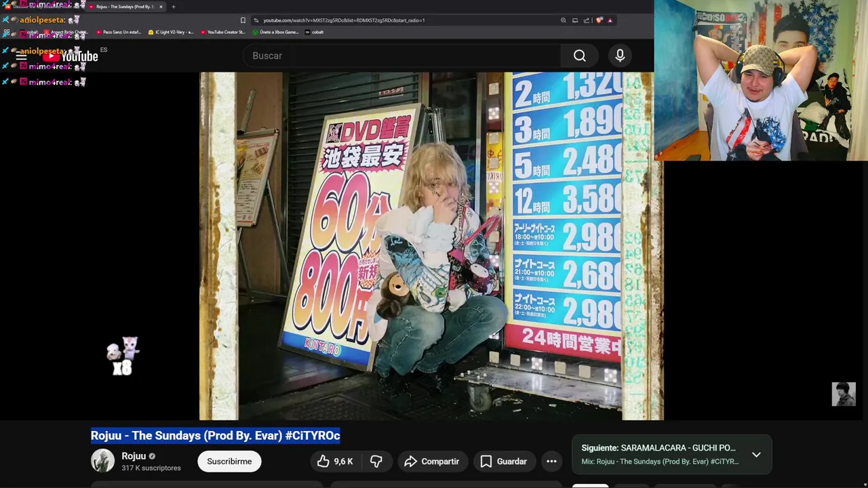Click the Compartir share button

coord(432,462)
